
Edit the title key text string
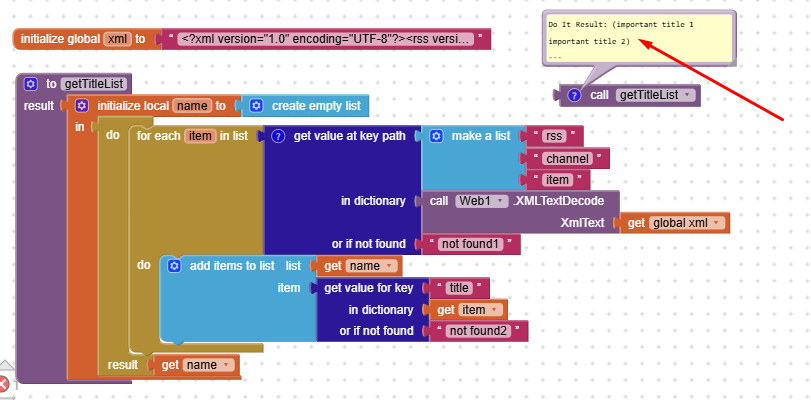(459, 288)
